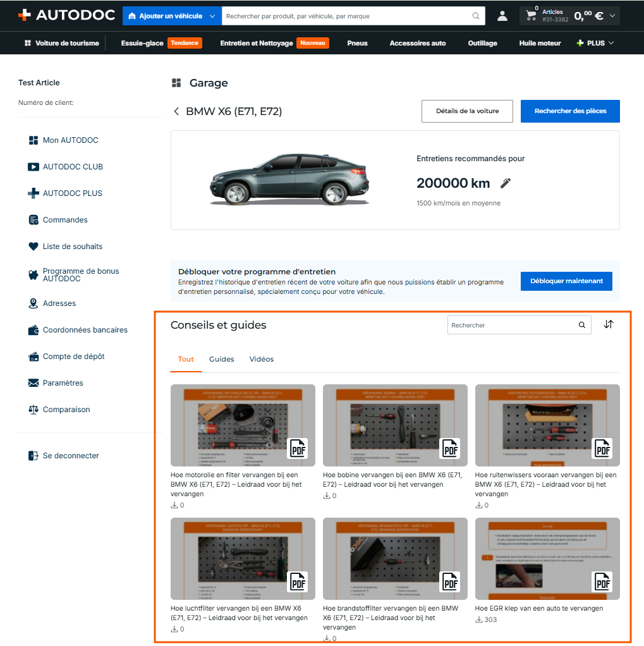
Task: Open the motorolie en filter guide thumbnail
Action: (243, 425)
